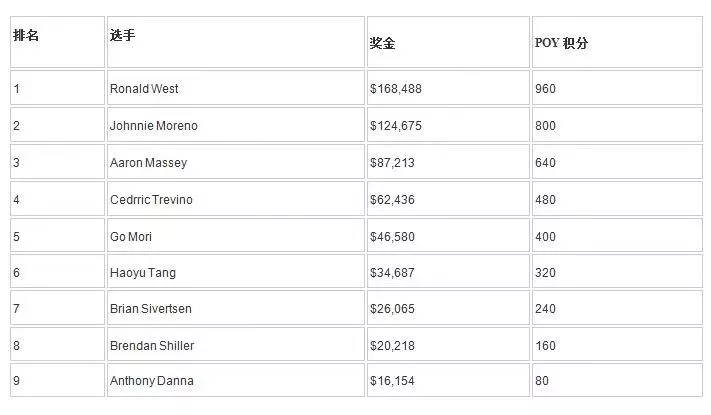Click the $16,154 prize cell

[448, 381]
